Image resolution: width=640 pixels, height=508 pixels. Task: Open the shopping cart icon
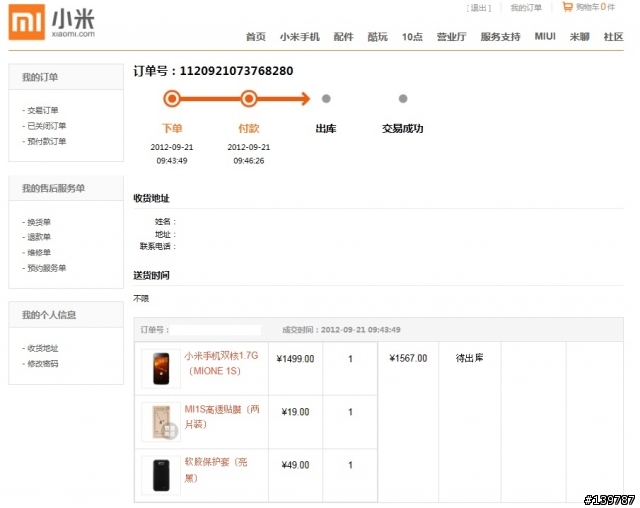point(567,7)
